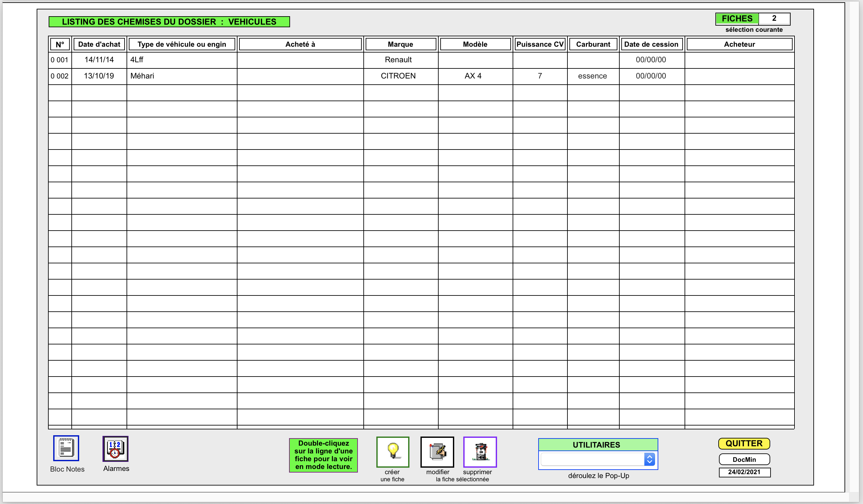Click the N° column header
Screen dimensions: 863x504
point(60,44)
